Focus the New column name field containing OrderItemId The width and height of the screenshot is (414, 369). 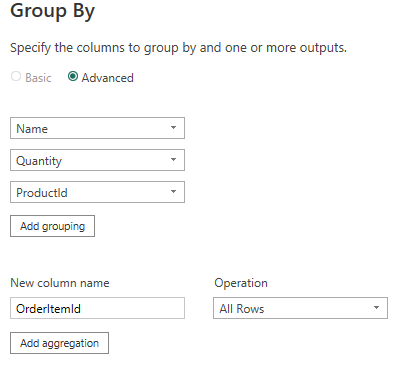tap(97, 308)
